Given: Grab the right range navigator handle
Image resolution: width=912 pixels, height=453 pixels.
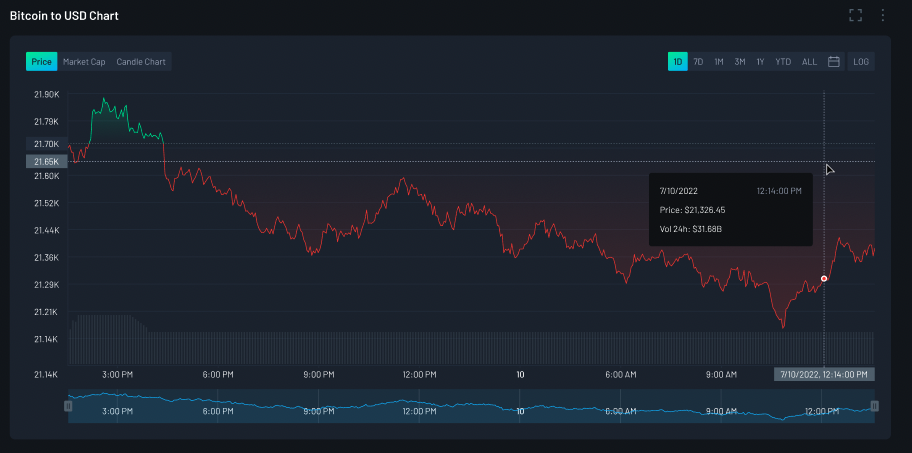Looking at the screenshot, I should pyautogui.click(x=874, y=406).
